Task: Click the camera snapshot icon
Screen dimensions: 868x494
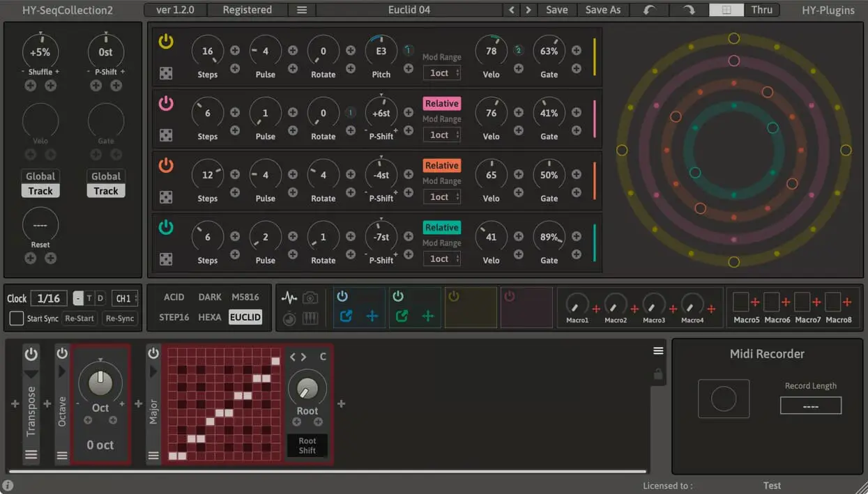Action: click(x=310, y=298)
